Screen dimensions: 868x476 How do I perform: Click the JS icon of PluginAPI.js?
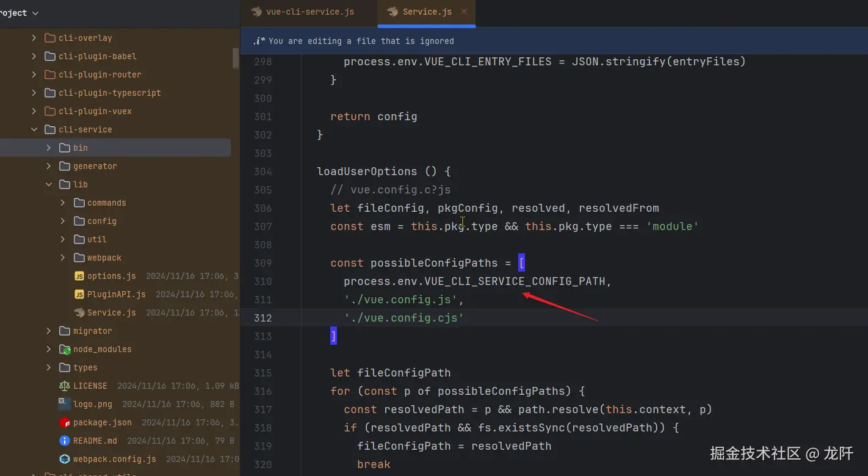(79, 294)
